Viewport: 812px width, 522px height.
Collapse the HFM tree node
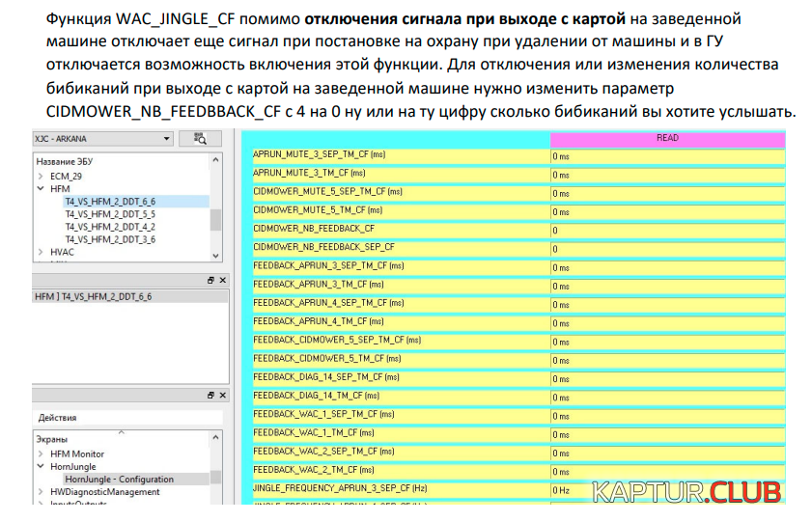pyautogui.click(x=40, y=189)
